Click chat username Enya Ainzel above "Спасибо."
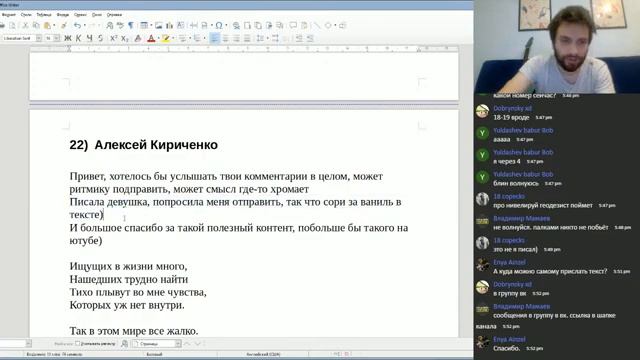 point(509,339)
